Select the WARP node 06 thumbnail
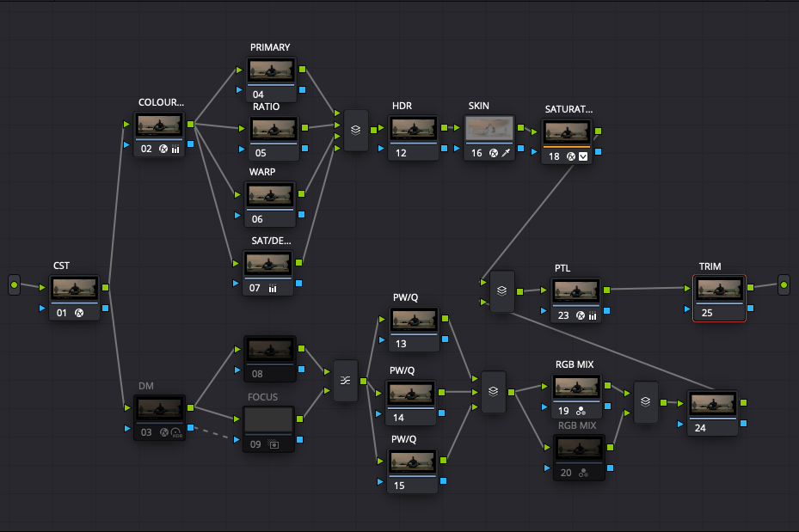 (x=272, y=195)
